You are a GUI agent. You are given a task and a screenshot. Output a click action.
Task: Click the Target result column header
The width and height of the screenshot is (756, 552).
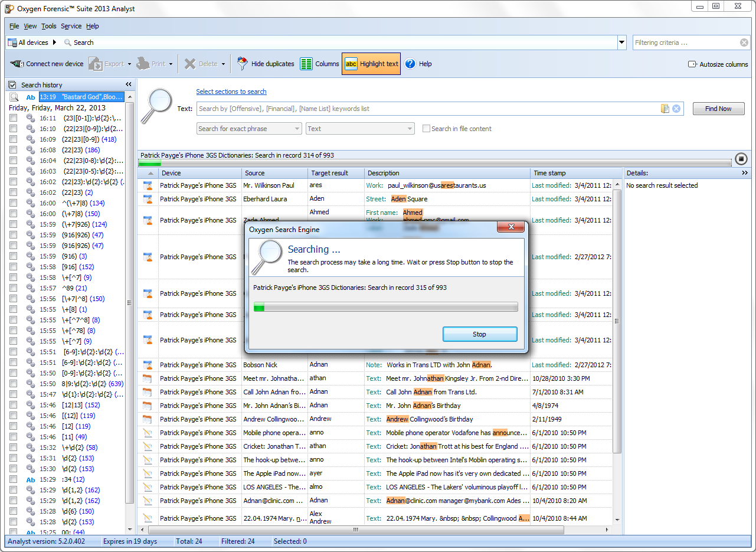click(x=336, y=173)
